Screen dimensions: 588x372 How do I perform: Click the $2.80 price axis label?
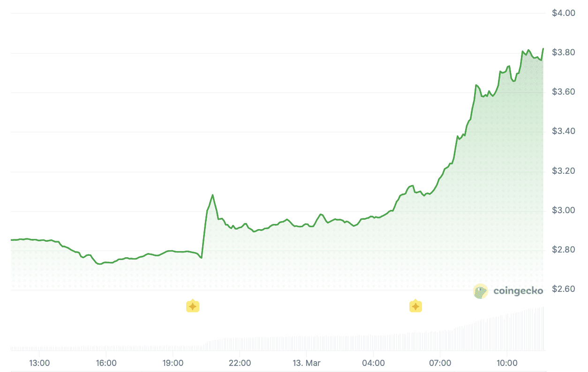point(564,250)
